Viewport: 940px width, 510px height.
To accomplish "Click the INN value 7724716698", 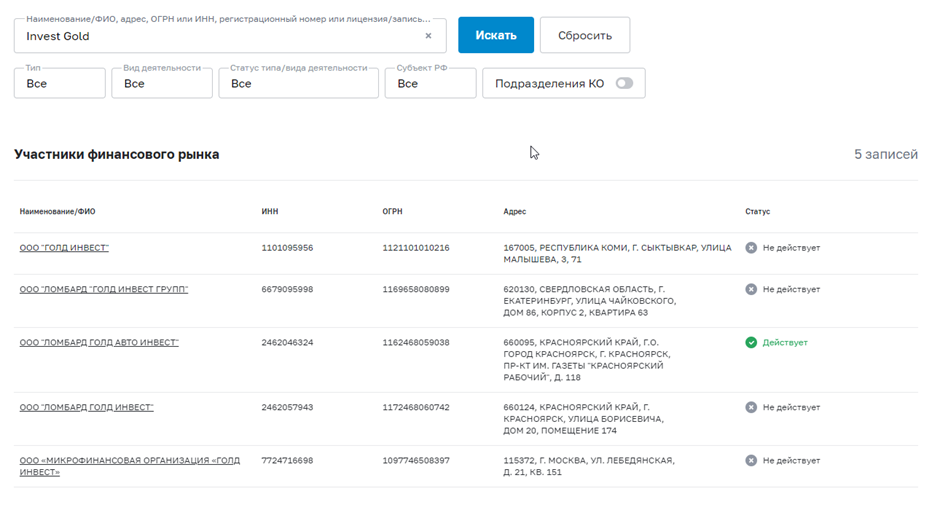I will pyautogui.click(x=287, y=460).
